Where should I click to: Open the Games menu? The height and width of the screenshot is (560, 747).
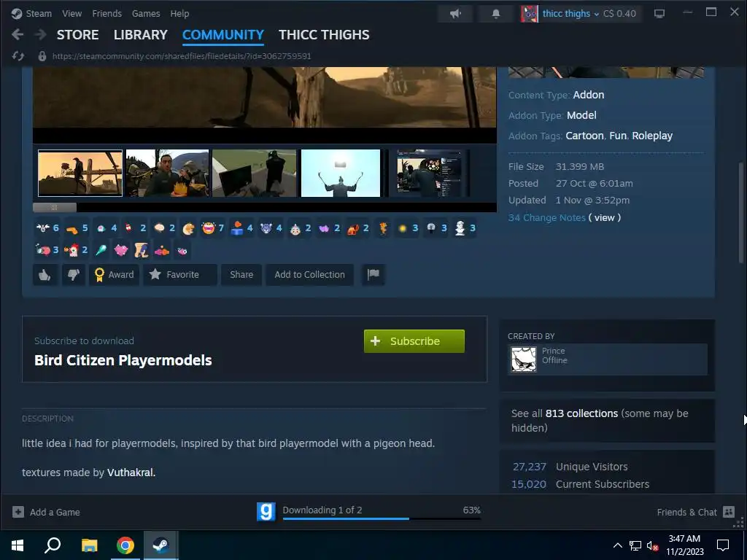(146, 13)
